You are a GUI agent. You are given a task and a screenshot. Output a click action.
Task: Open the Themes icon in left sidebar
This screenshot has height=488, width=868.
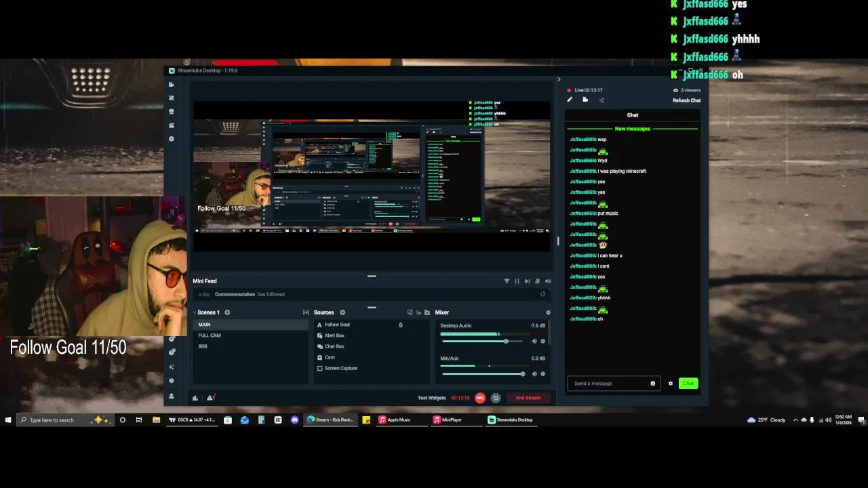point(172,98)
